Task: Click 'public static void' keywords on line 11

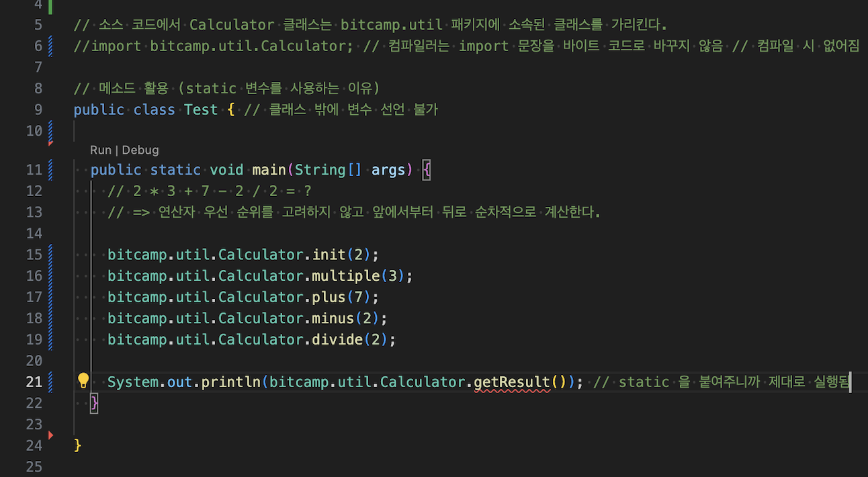Action: 167,169
